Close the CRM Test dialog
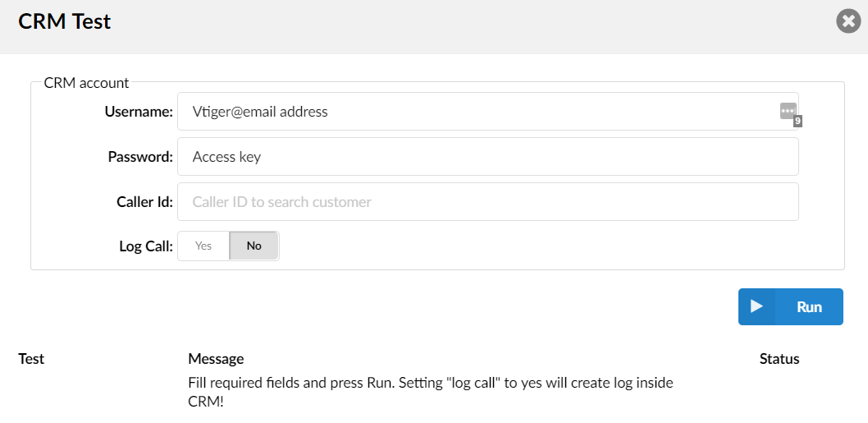 coord(848,21)
